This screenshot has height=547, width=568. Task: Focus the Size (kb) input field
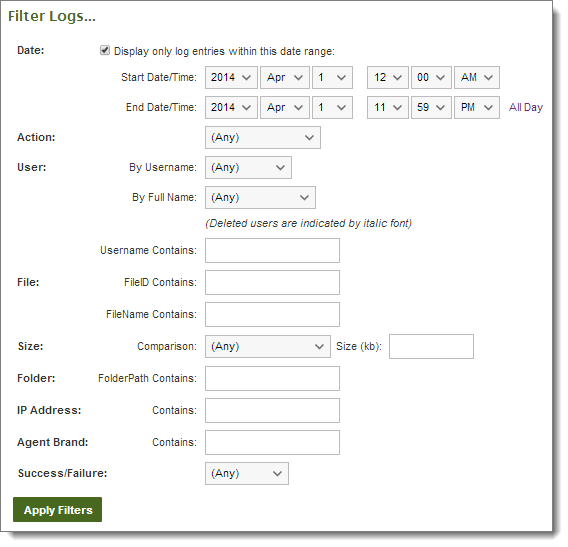pyautogui.click(x=431, y=347)
